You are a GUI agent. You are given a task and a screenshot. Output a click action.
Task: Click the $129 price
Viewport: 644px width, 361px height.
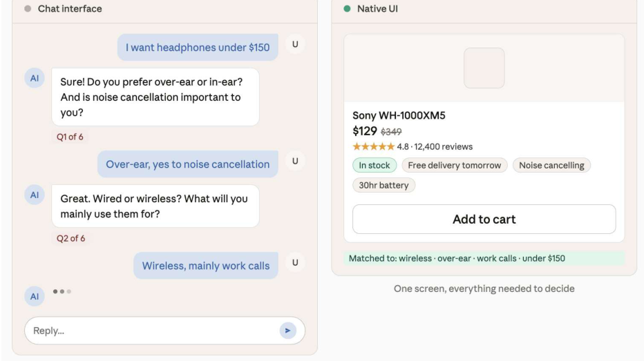pos(365,131)
